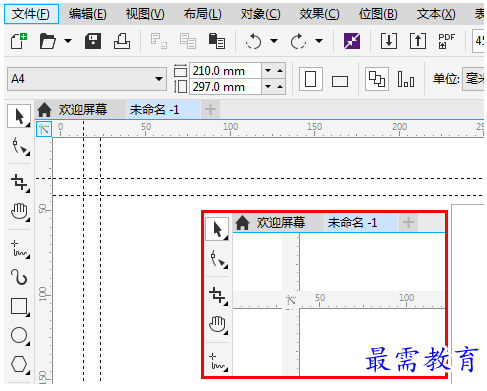Viewport: 487px width, 391px height.
Task: Open the units (单位) dropdown box
Action: click(x=473, y=79)
